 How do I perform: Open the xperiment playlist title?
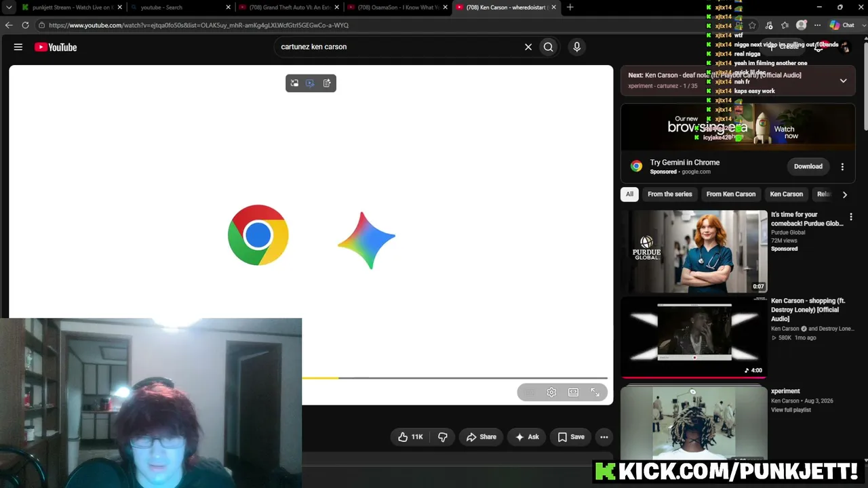tap(785, 391)
